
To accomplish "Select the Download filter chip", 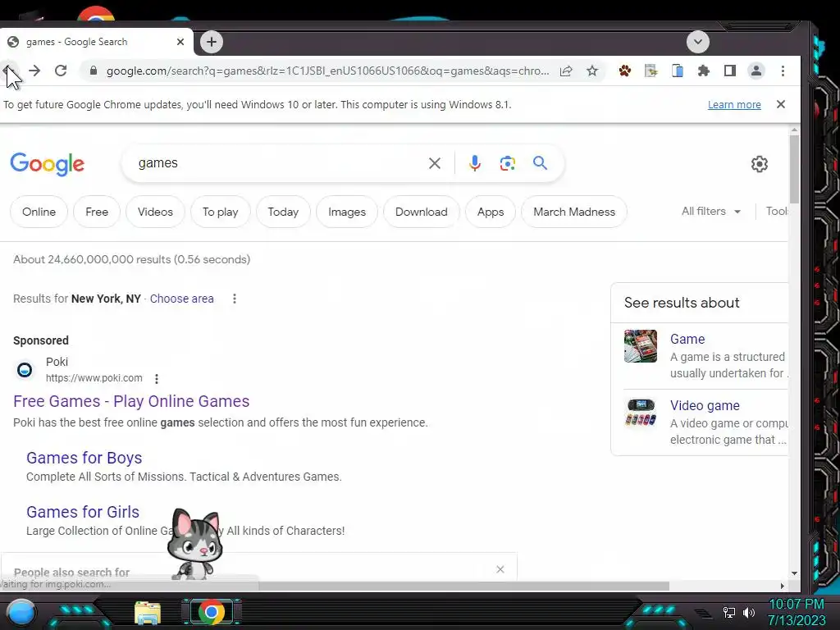I will point(422,212).
